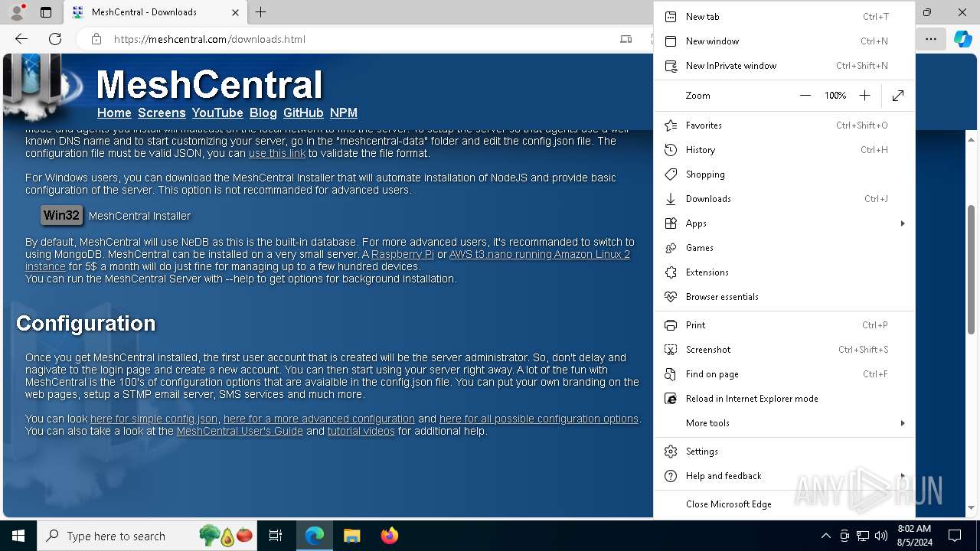The width and height of the screenshot is (980, 551).
Task: Open Downloads menu entry
Action: click(x=784, y=198)
